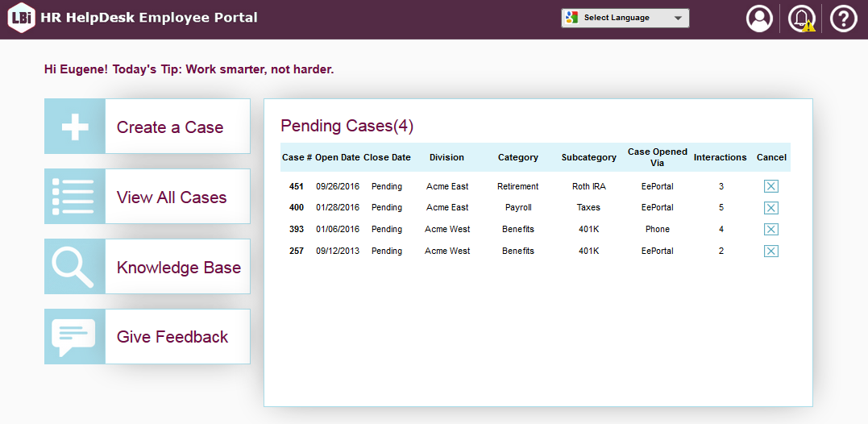The height and width of the screenshot is (424, 868).
Task: Click the LBi logo icon
Action: [x=21, y=19]
